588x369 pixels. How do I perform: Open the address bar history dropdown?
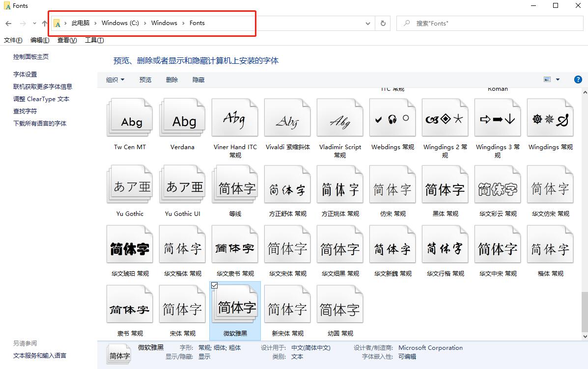pos(367,23)
